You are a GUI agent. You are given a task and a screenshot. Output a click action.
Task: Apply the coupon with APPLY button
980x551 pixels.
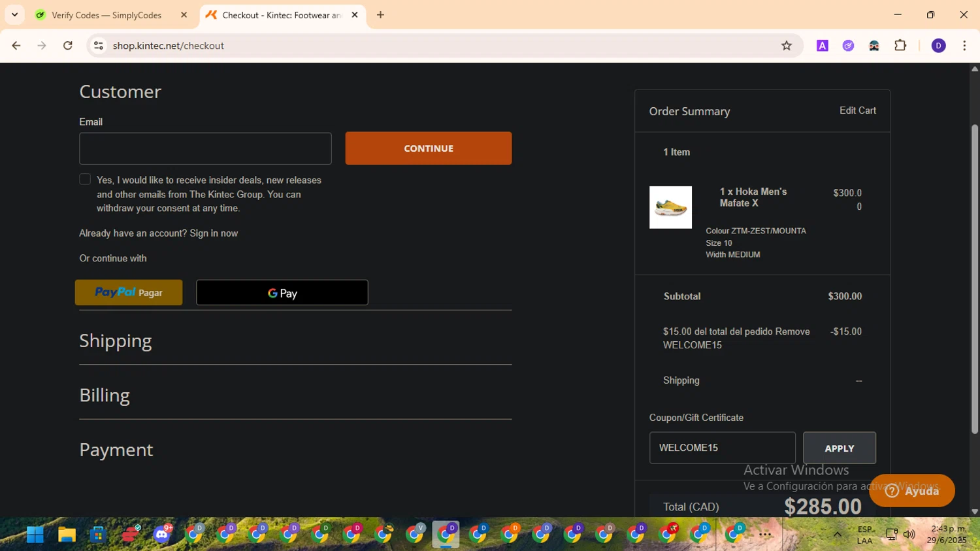point(840,448)
